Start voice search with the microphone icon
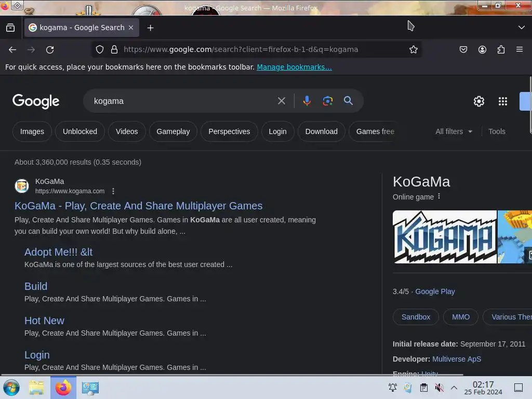 click(x=307, y=101)
